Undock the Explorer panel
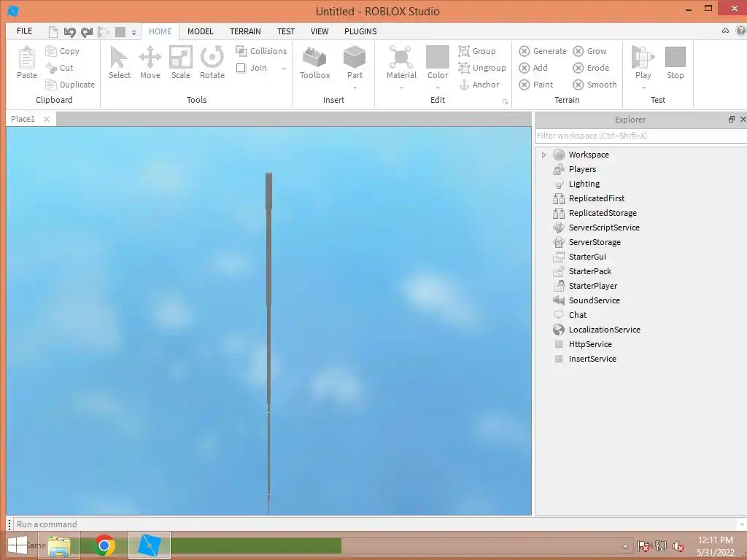This screenshot has height=560, width=747. tap(731, 119)
